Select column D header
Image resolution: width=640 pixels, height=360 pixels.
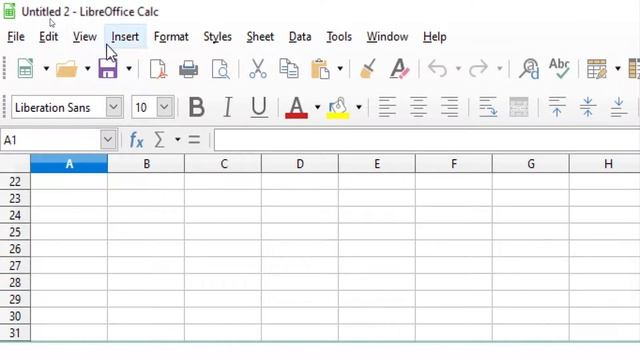[x=300, y=164]
